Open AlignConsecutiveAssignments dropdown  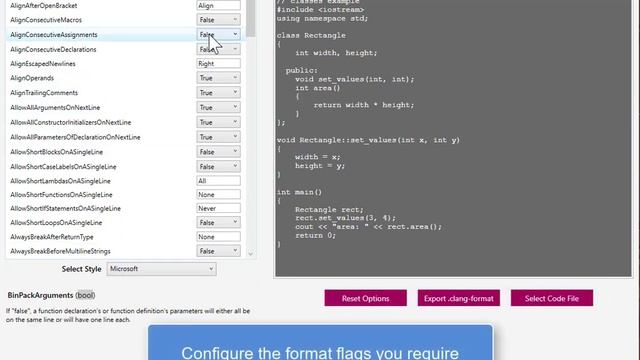pos(218,34)
